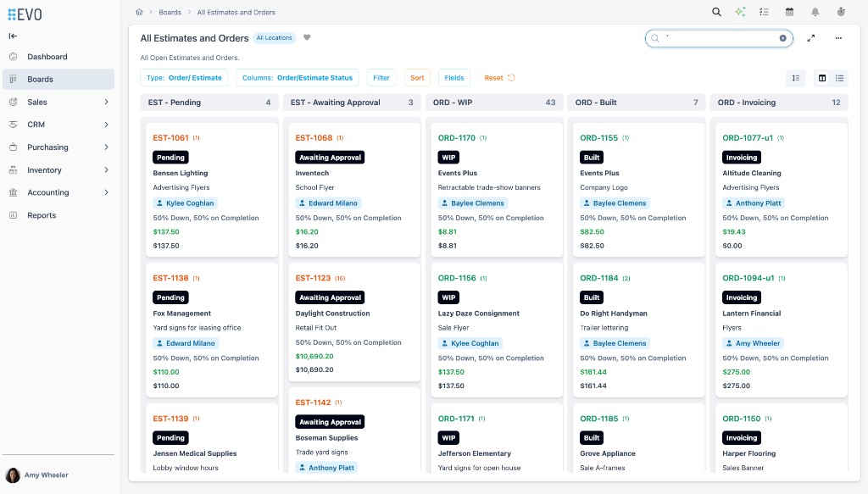868x494 pixels.
Task: Click the Filter button
Action: click(381, 78)
